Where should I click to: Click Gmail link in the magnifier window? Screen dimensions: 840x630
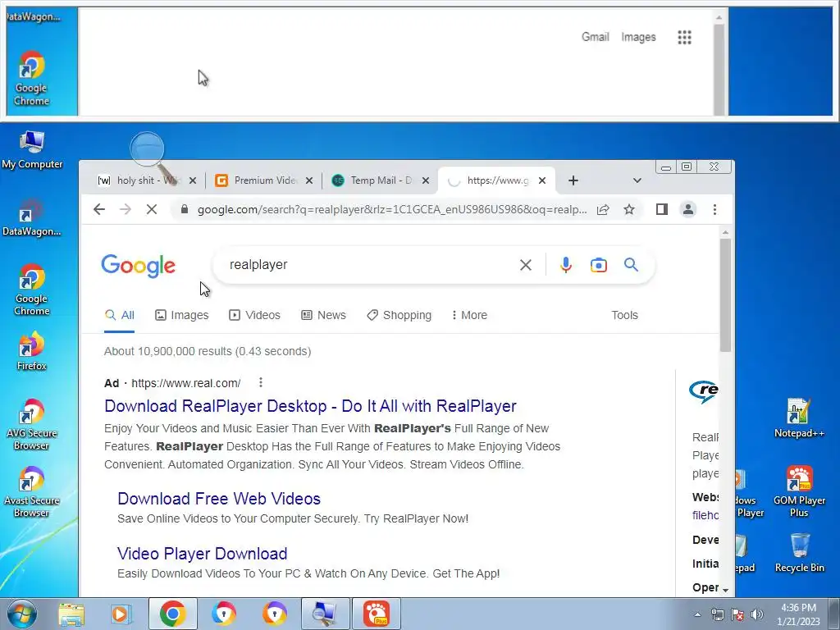(596, 37)
